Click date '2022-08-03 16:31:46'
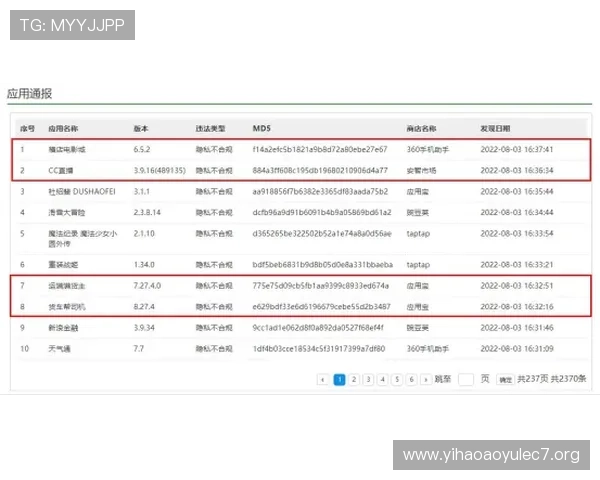 517,328
